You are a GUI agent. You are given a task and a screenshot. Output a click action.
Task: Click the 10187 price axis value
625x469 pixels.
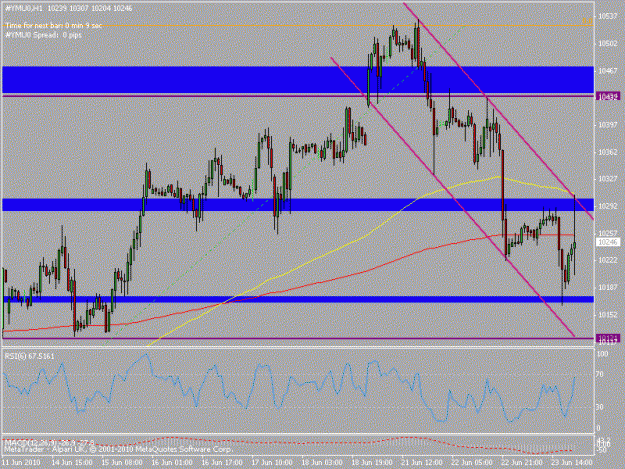(x=608, y=287)
